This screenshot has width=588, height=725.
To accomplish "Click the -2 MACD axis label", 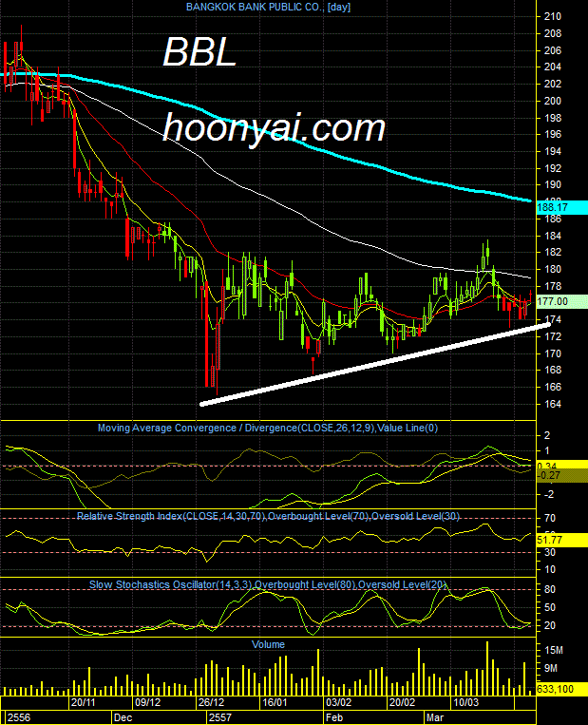I will tap(548, 495).
